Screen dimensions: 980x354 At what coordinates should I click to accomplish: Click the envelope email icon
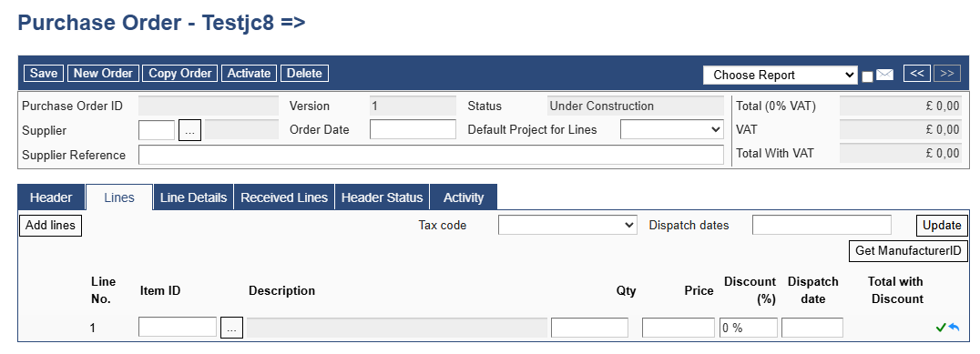884,75
